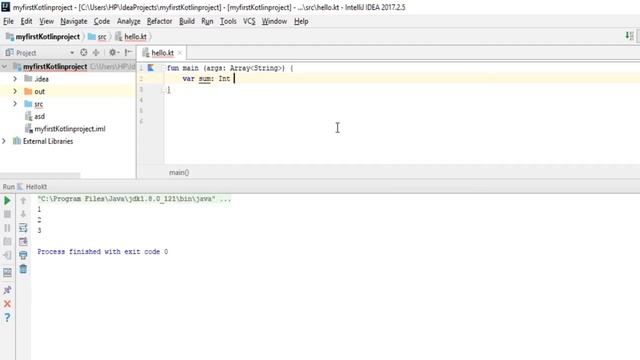
Task: Toggle the soft-wrap icon in Run panel
Action: coord(23,228)
